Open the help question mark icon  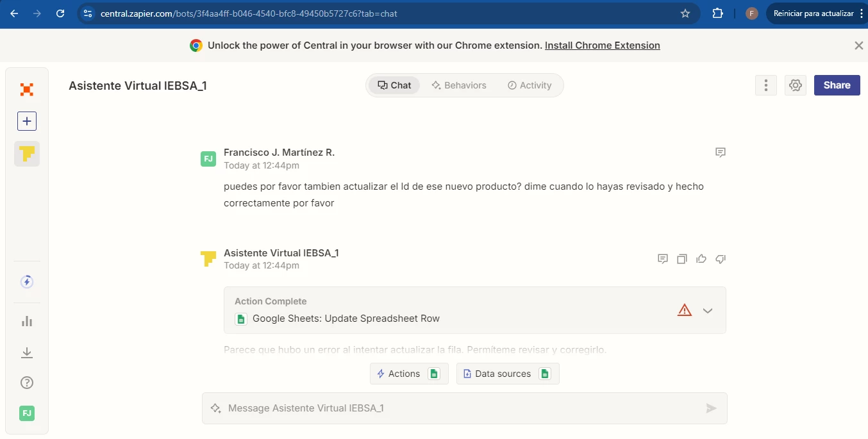pyautogui.click(x=27, y=383)
